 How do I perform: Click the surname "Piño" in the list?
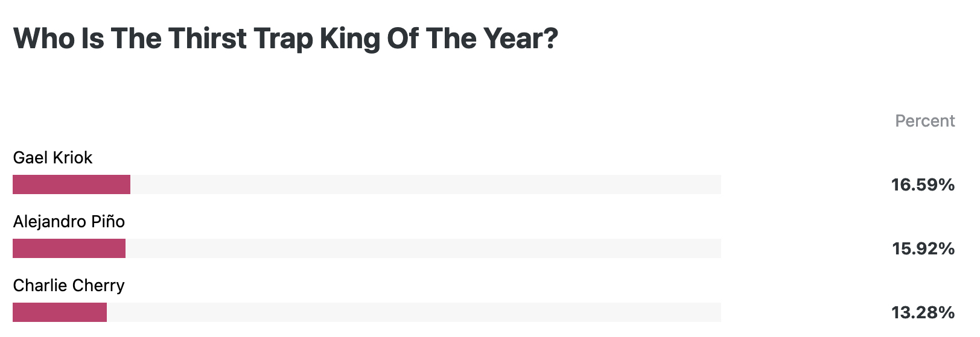point(108,222)
